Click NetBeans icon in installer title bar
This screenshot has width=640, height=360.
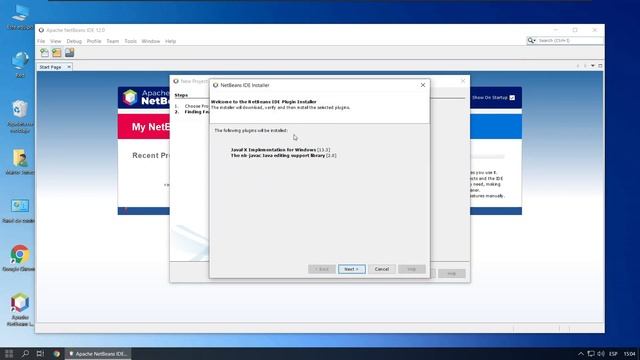tap(216, 85)
